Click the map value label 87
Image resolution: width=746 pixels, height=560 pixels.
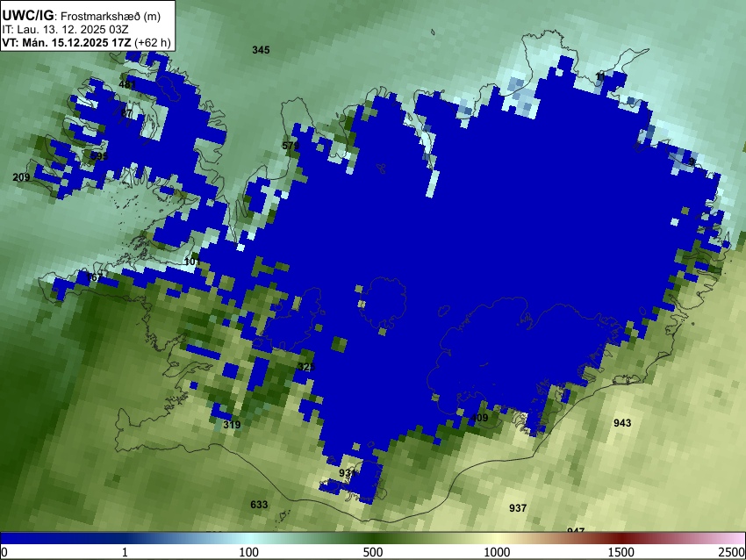pyautogui.click(x=126, y=114)
